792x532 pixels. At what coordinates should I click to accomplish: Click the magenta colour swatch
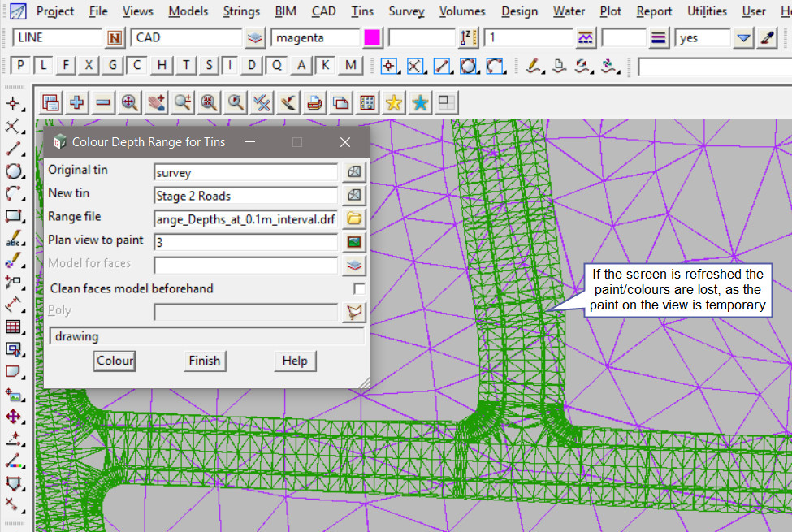click(x=372, y=38)
